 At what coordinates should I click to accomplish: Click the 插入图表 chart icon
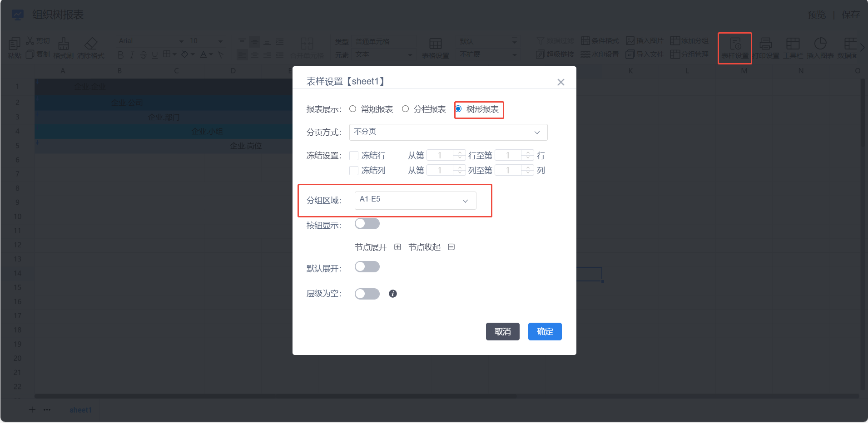coord(820,44)
